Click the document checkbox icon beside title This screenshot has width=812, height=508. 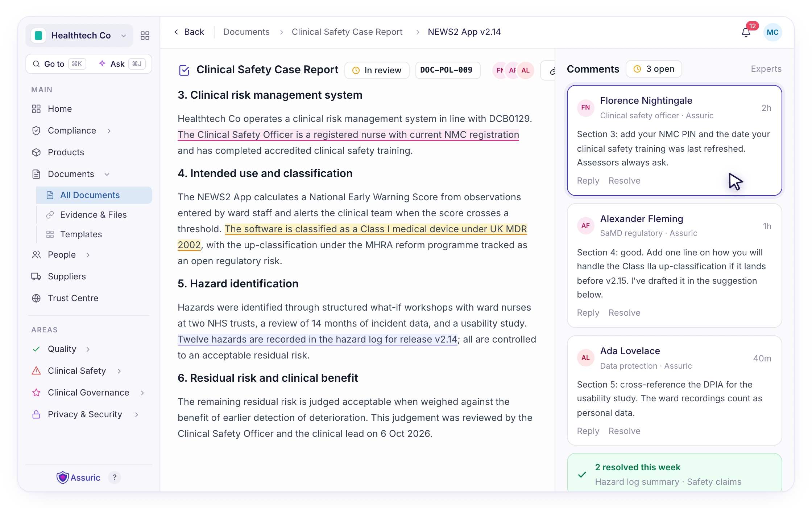[x=184, y=70]
